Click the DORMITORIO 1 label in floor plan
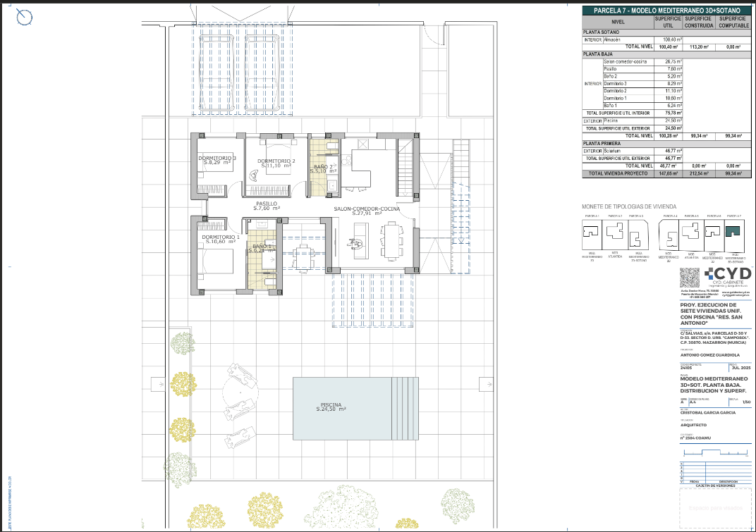Viewport: 756px width, 532px height. pos(220,237)
